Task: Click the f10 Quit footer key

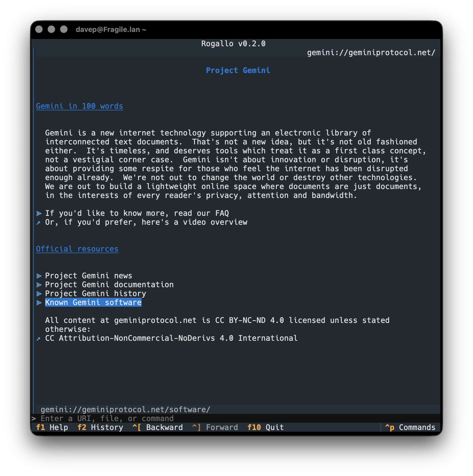Action: click(x=265, y=427)
